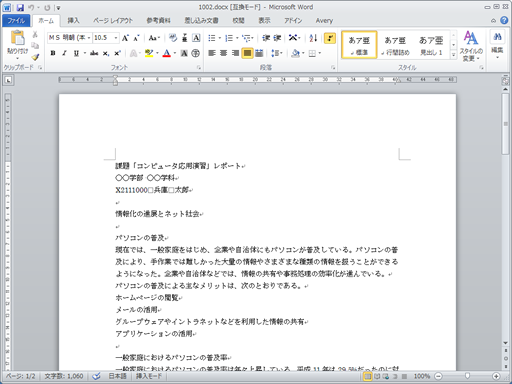The image size is (512, 384).
Task: Click the Phonetic Guide (ruby) icon
Action: (x=185, y=38)
